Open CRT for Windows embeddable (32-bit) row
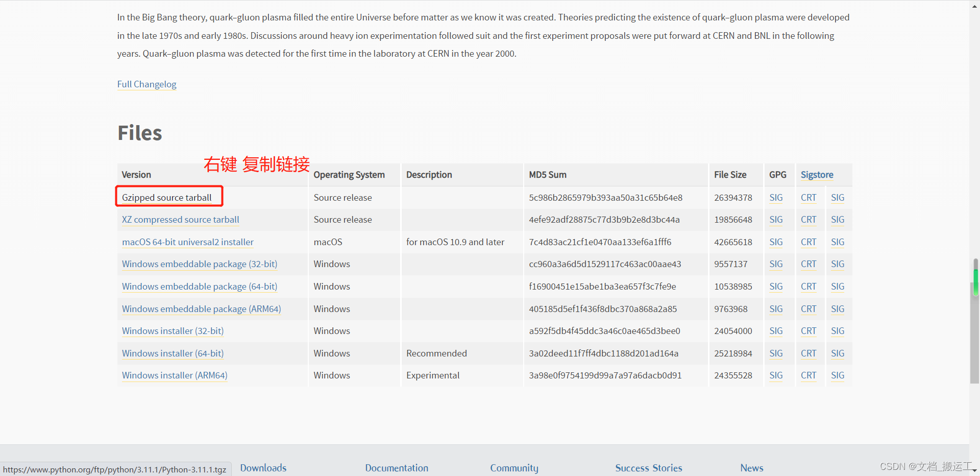 tap(808, 264)
